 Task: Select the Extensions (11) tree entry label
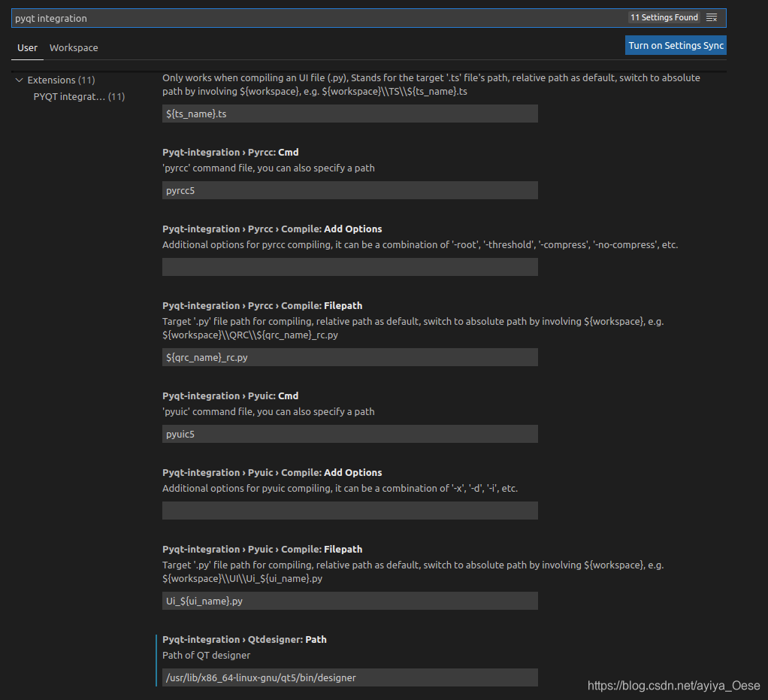(x=61, y=80)
